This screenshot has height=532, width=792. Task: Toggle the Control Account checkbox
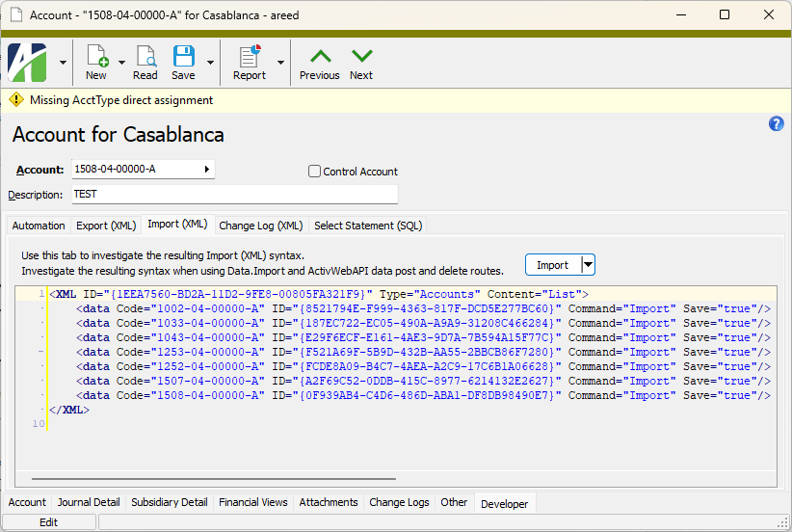(314, 172)
